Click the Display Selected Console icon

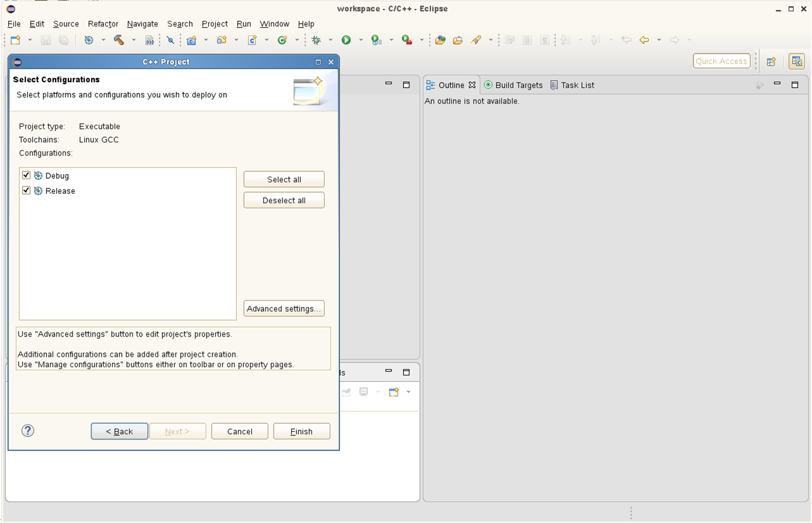pos(364,392)
